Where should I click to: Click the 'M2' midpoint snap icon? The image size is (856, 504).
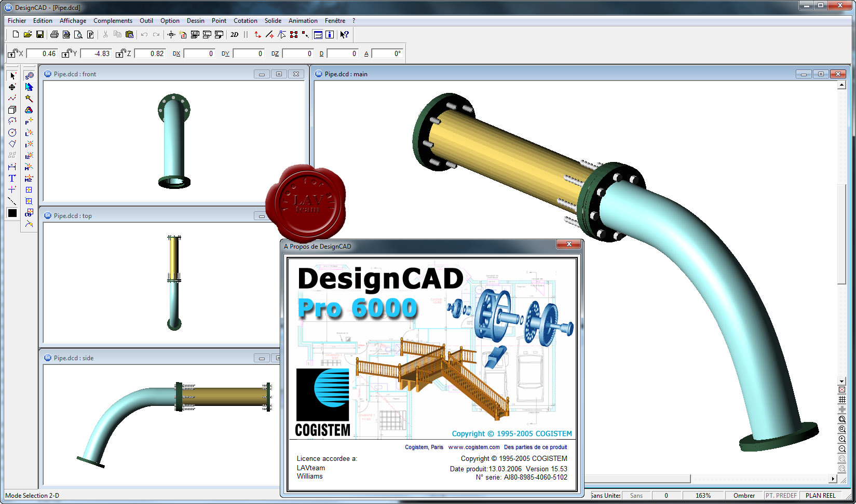pyautogui.click(x=29, y=179)
